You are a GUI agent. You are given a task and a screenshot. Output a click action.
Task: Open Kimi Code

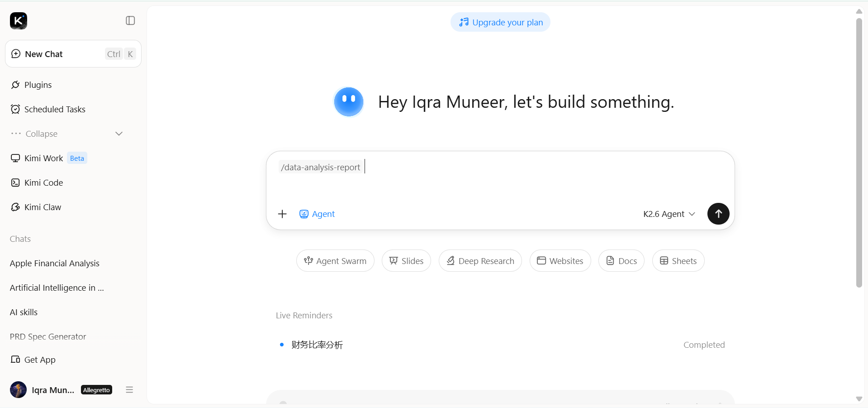[43, 183]
